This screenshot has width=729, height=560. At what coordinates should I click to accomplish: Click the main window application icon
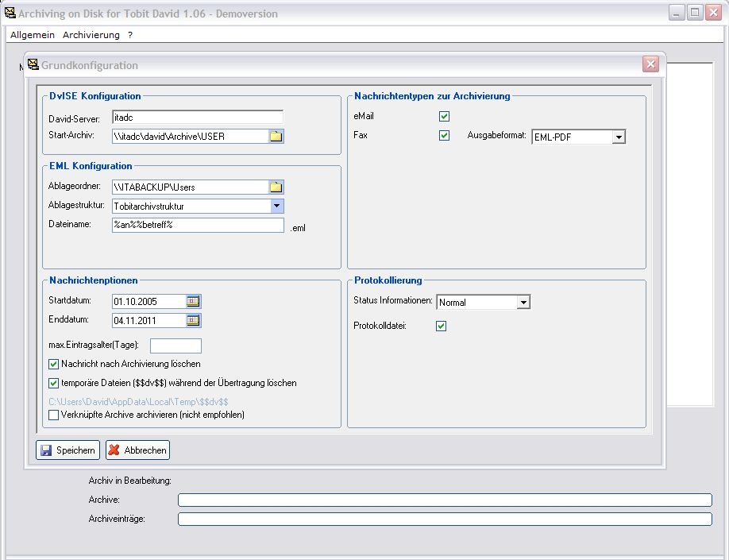point(10,13)
